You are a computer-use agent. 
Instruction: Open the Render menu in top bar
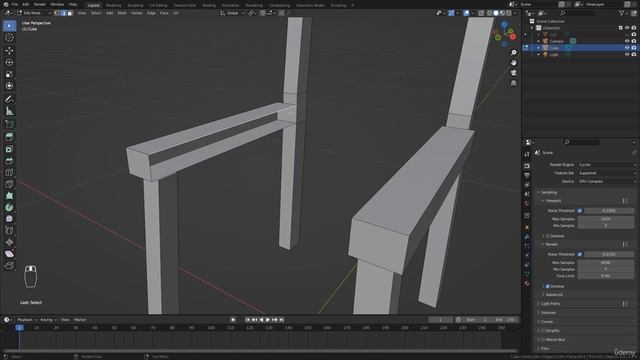[x=40, y=4]
